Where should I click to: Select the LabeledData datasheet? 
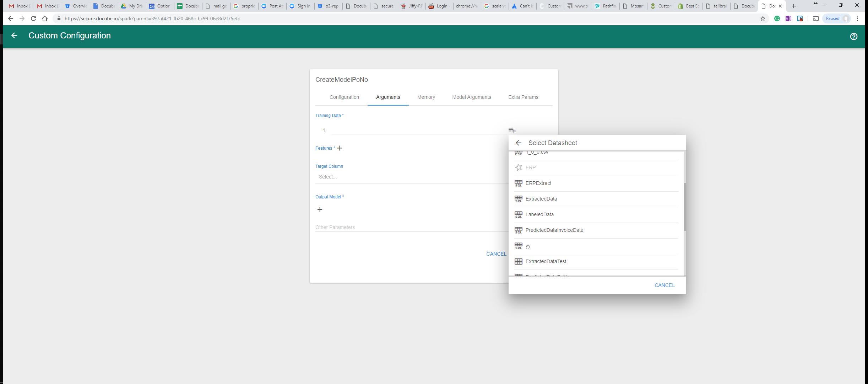click(x=539, y=214)
